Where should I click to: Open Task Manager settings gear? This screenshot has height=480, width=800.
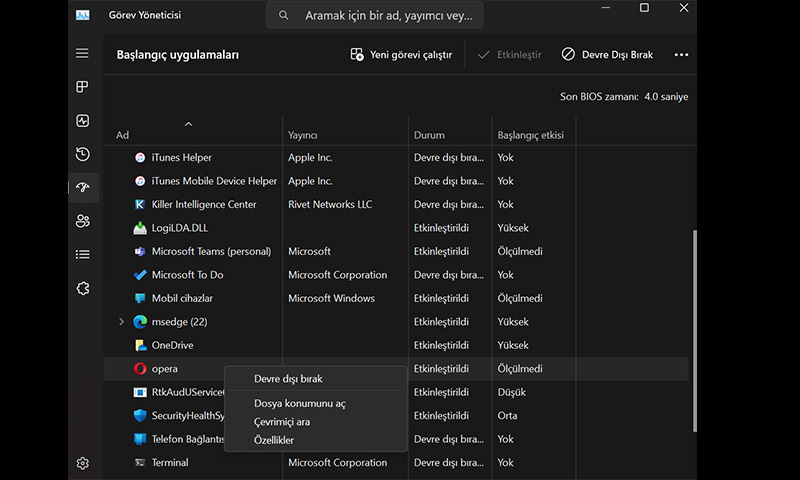pos(83,463)
